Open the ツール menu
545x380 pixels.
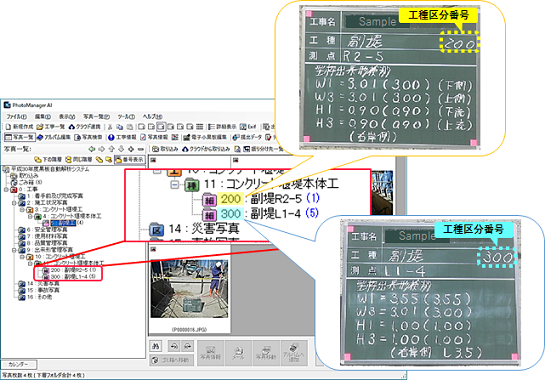pos(126,116)
